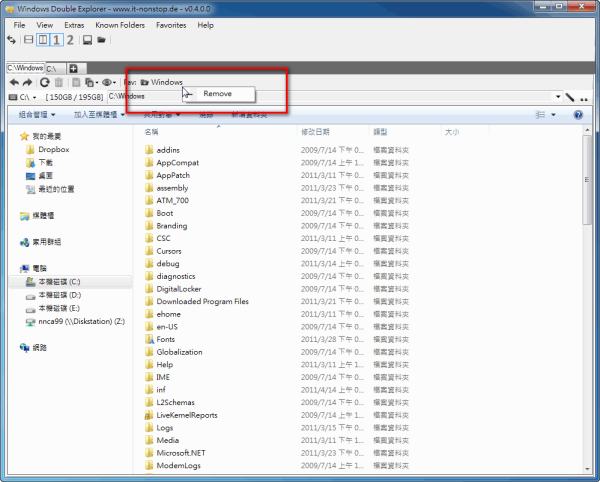The width and height of the screenshot is (600, 482).
Task: Click the two dots parent folder icon
Action: (584, 99)
